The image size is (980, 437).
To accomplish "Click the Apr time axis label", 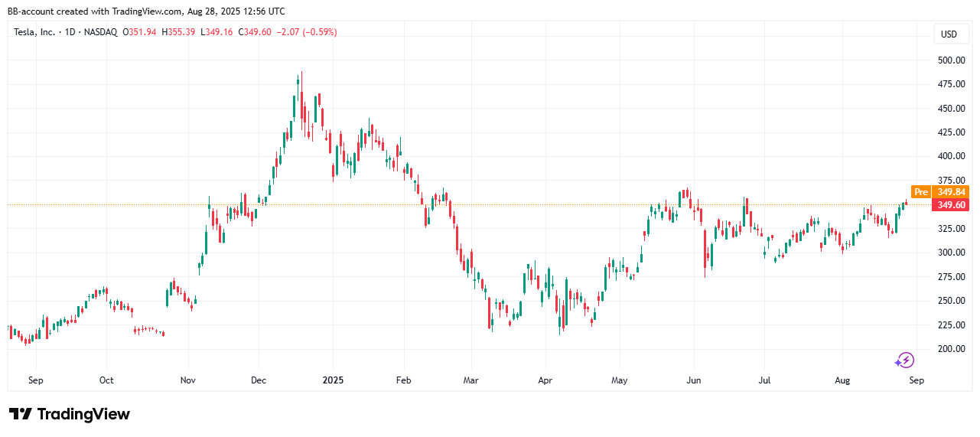I will (x=545, y=380).
